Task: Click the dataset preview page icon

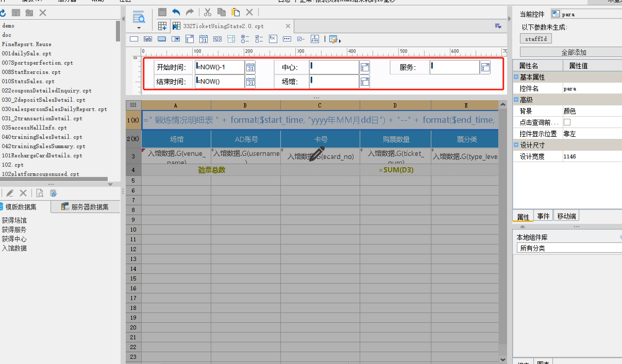Action: [40, 193]
